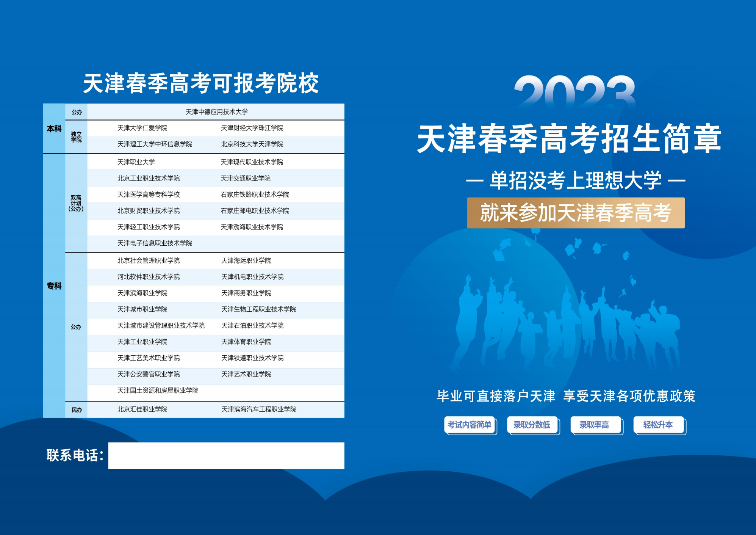Click 北京财贸职业技术学院
Viewport: 756px width, 535px height.
pyautogui.click(x=149, y=211)
